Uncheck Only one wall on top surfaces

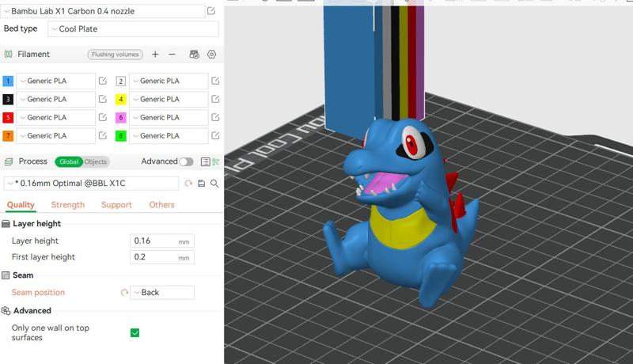click(x=135, y=333)
